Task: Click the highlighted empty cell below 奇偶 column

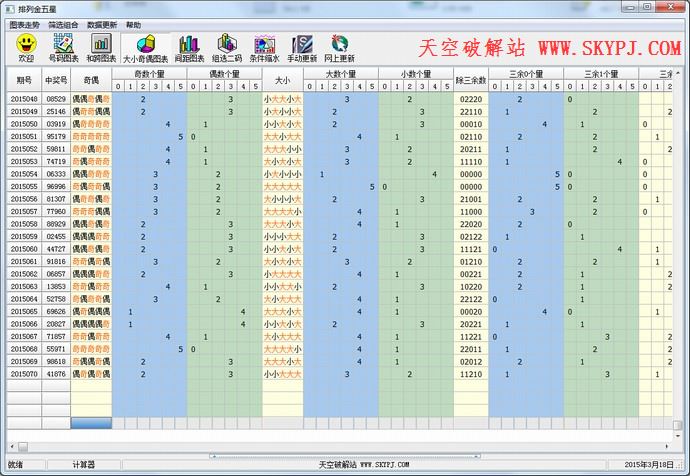Action: point(91,423)
